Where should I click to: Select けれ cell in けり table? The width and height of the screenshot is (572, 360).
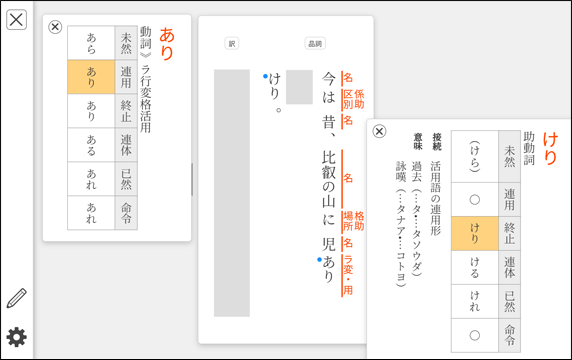pos(475,301)
